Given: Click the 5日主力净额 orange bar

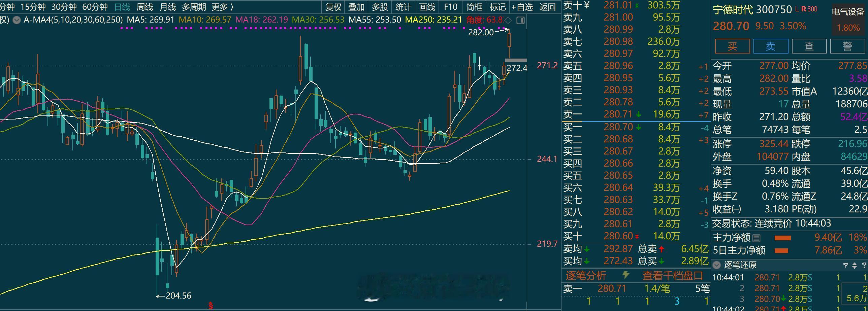Looking at the screenshot, I should pos(781,251).
